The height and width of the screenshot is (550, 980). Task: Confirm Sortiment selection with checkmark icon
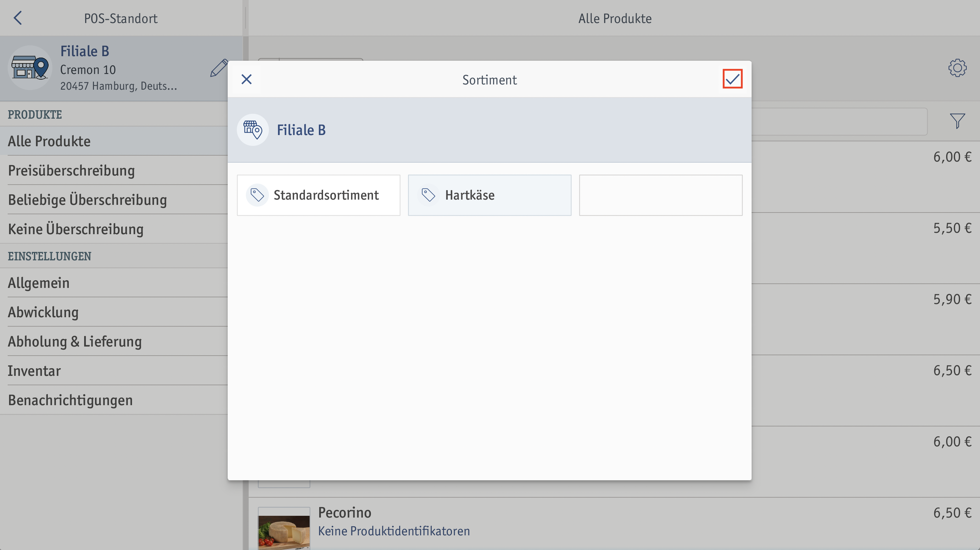(732, 79)
